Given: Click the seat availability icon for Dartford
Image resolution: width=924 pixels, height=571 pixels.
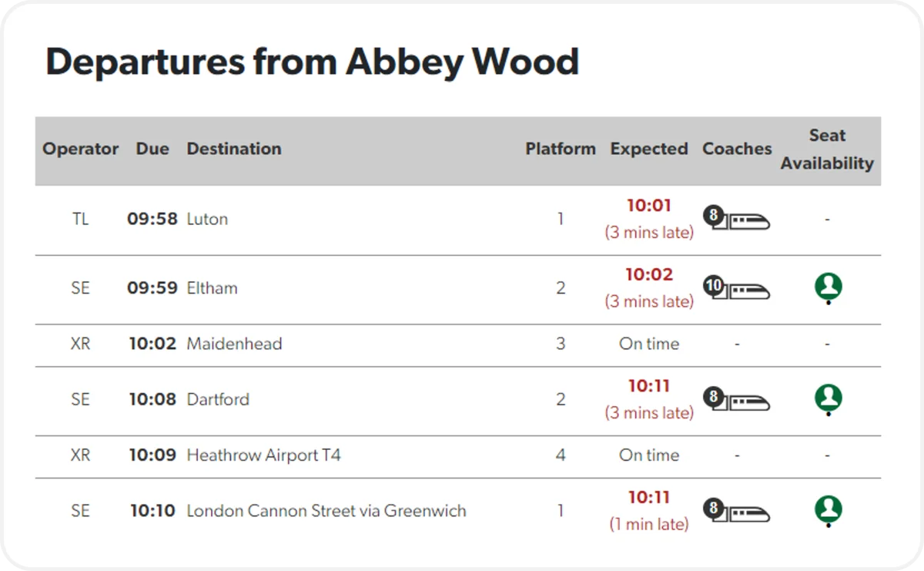Looking at the screenshot, I should [x=829, y=400].
